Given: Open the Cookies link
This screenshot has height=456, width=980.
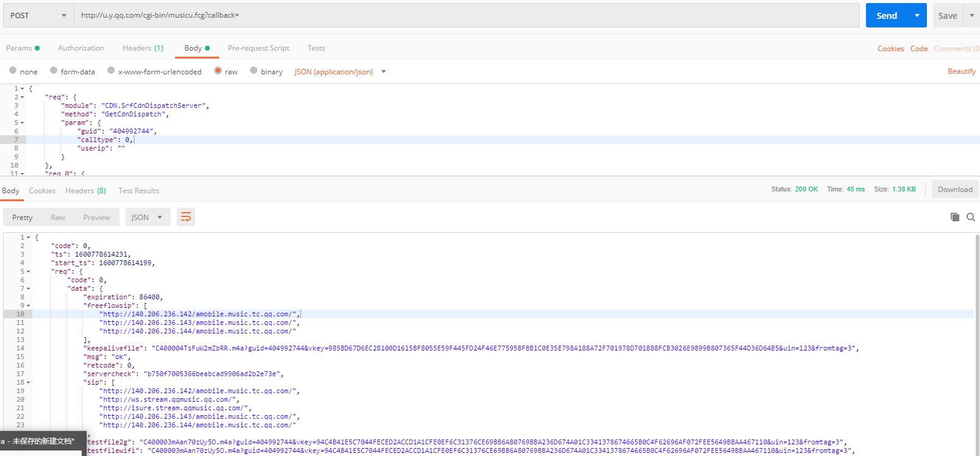Looking at the screenshot, I should [x=890, y=48].
